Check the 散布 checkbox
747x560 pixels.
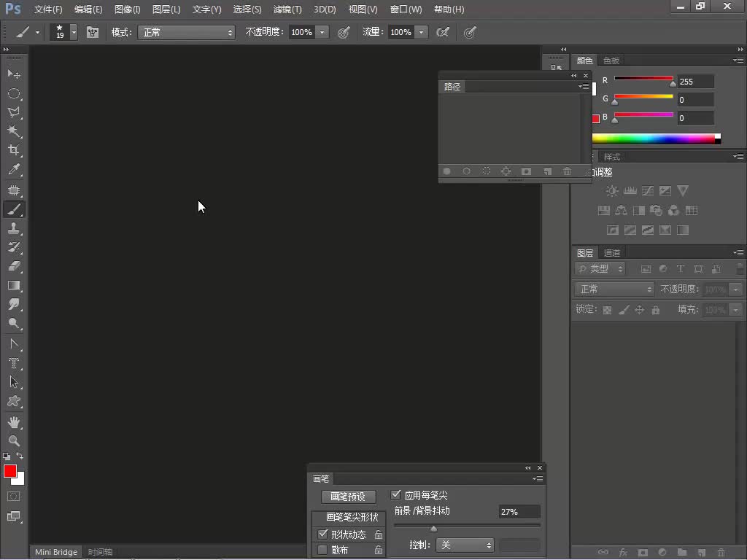(x=322, y=550)
